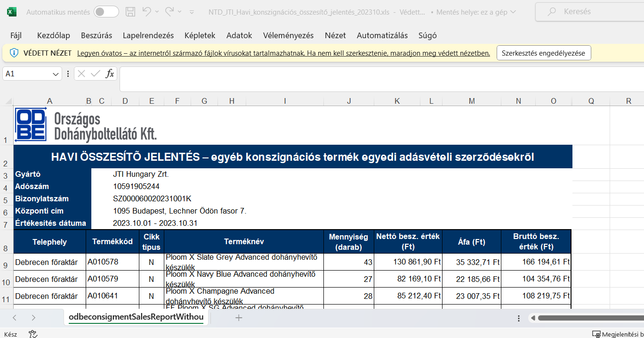Click the Undo arrow icon
Screen dimensions: 644x338
tap(147, 11)
